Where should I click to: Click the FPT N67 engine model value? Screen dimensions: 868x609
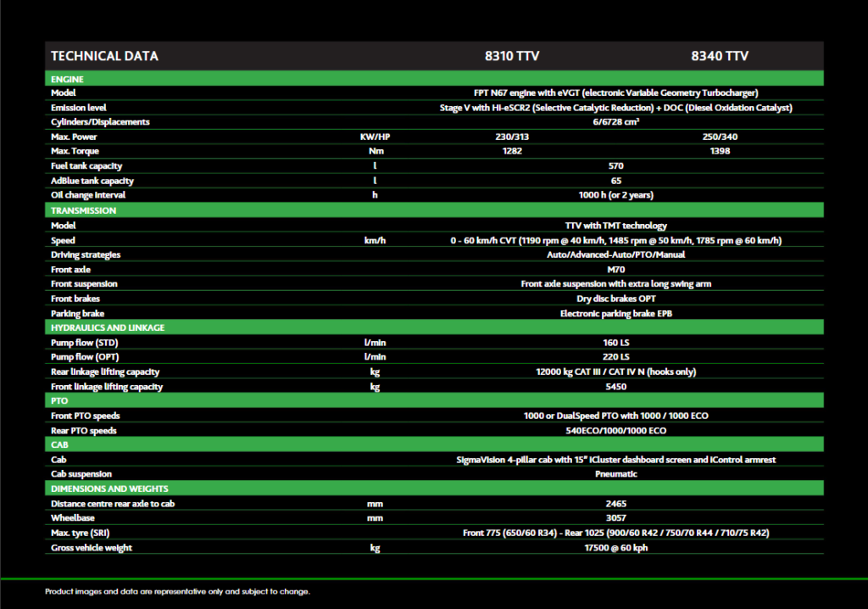(x=616, y=92)
